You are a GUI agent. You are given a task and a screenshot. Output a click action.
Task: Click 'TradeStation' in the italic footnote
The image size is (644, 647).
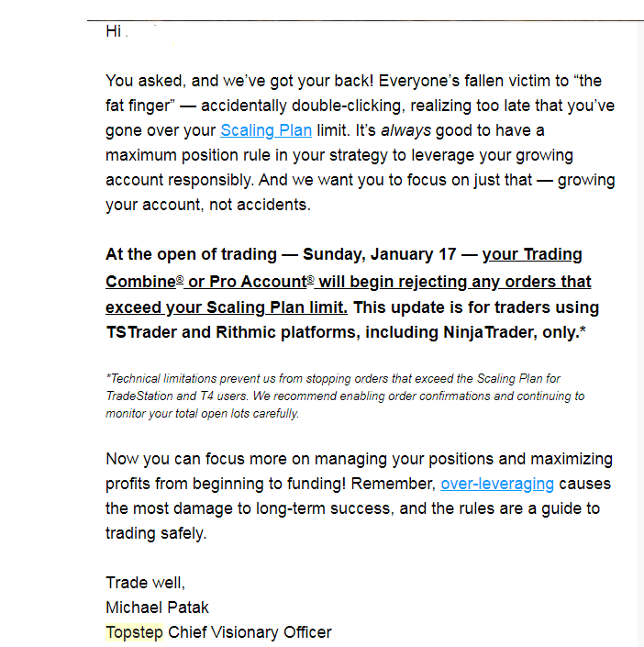tap(139, 396)
